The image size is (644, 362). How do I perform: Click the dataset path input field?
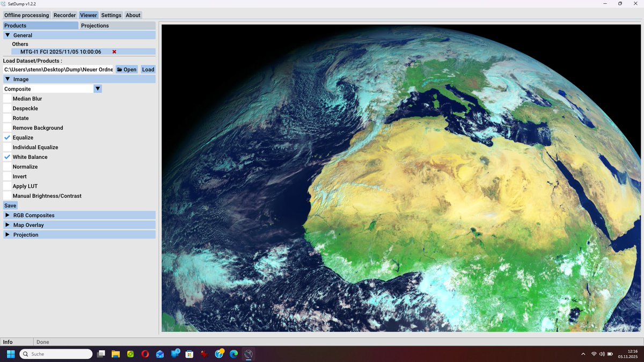pos(58,69)
